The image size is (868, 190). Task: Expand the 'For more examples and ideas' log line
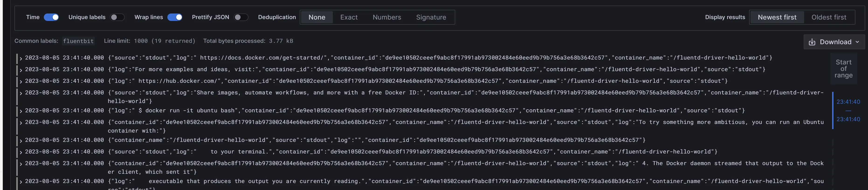click(21, 70)
